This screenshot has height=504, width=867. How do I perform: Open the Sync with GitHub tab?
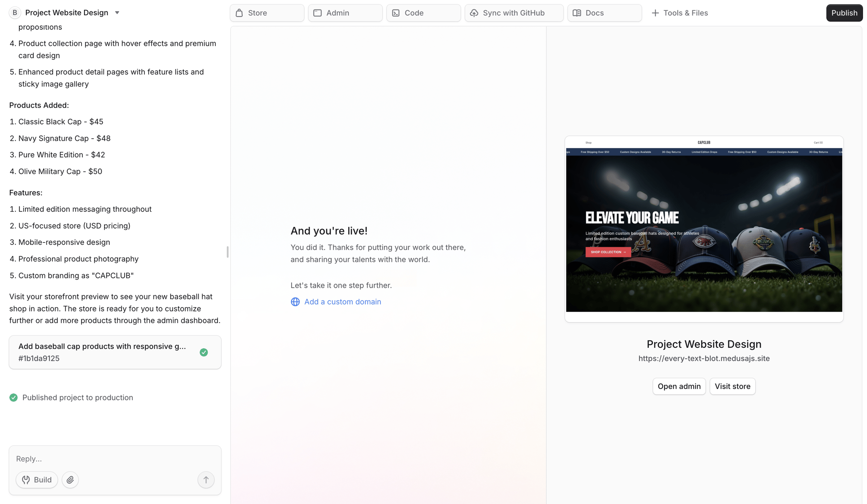click(x=514, y=13)
